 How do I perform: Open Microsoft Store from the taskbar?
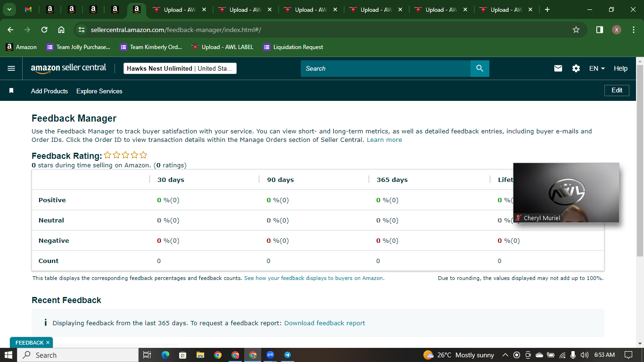pyautogui.click(x=182, y=355)
